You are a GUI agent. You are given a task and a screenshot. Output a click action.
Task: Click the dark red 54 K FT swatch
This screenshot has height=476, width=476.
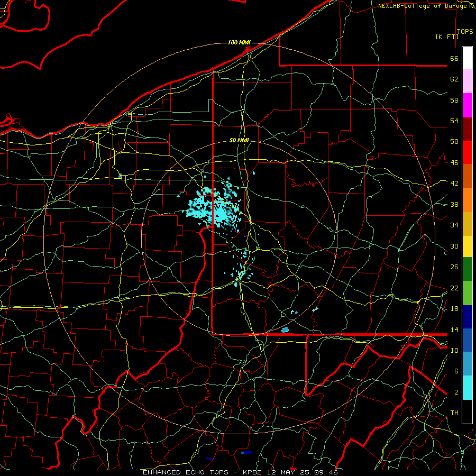[x=467, y=129]
